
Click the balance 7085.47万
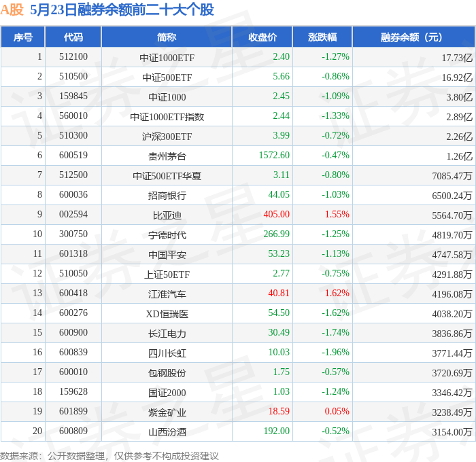[x=452, y=176]
